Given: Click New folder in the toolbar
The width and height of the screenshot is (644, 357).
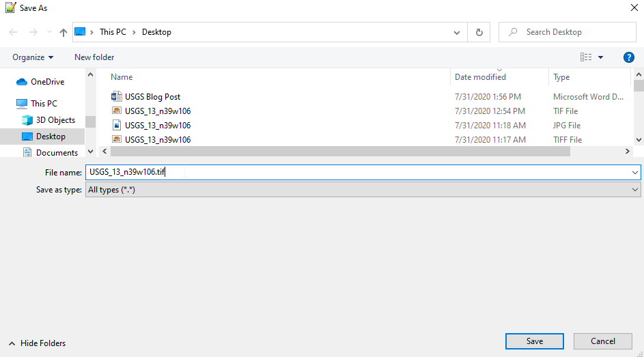Looking at the screenshot, I should [x=94, y=57].
